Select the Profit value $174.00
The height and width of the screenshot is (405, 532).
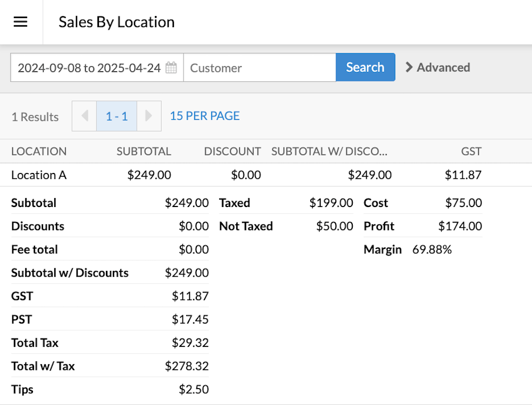click(x=460, y=226)
